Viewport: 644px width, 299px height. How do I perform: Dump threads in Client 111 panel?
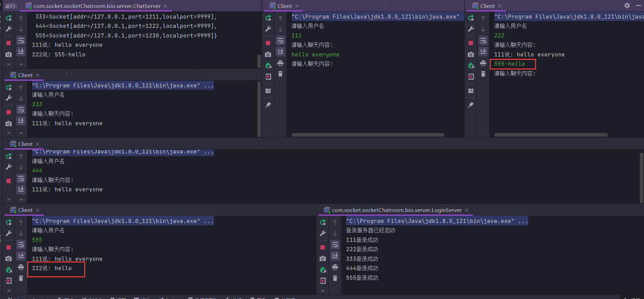click(268, 54)
